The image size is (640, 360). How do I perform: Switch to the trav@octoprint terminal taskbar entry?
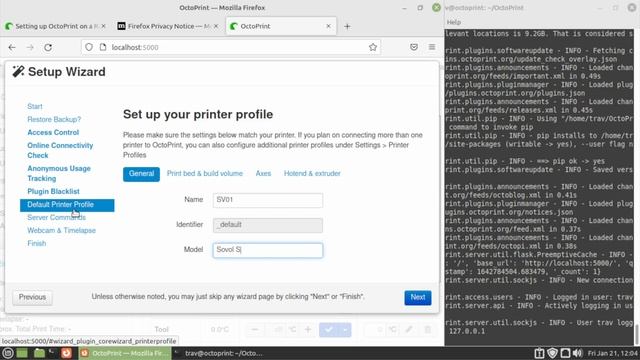(x=218, y=353)
